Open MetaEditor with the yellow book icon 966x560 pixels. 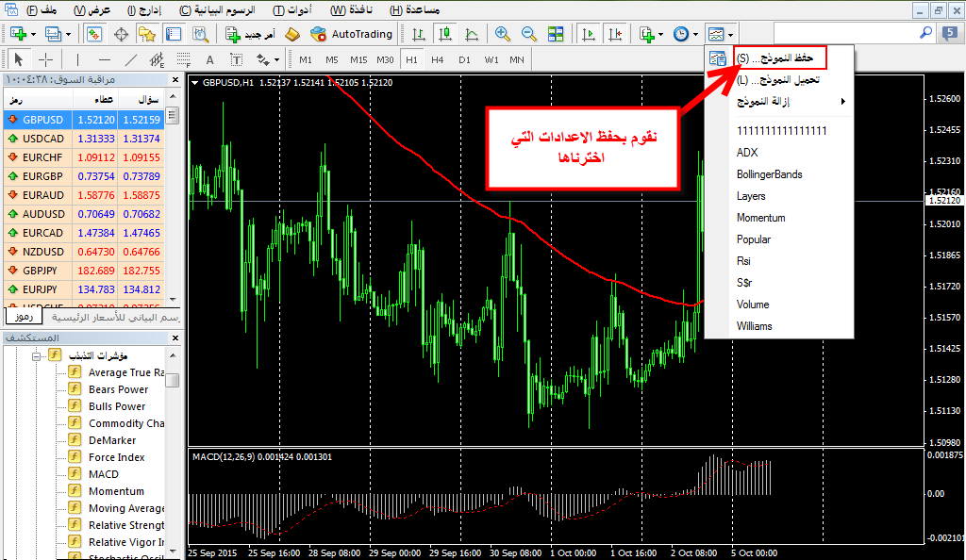(292, 35)
